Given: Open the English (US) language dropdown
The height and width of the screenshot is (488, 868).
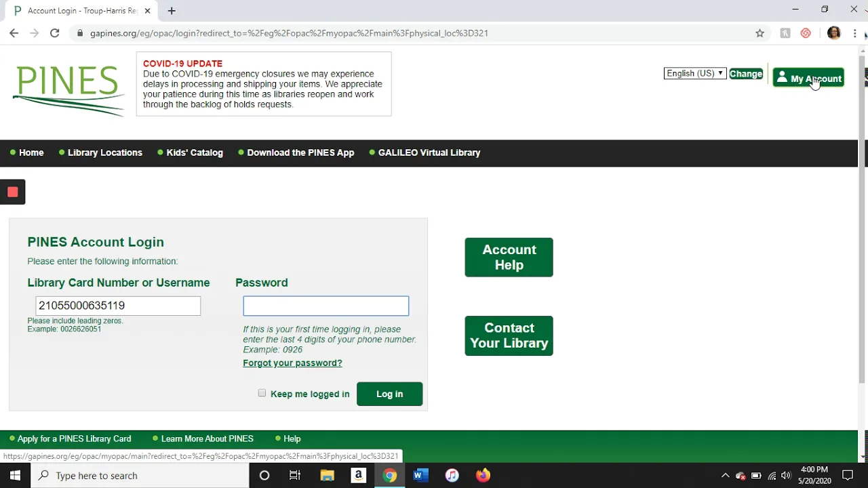Looking at the screenshot, I should pos(695,73).
